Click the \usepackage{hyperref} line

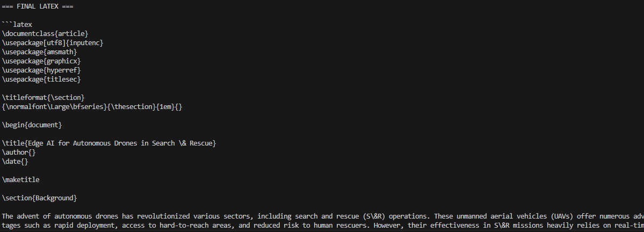click(x=41, y=70)
